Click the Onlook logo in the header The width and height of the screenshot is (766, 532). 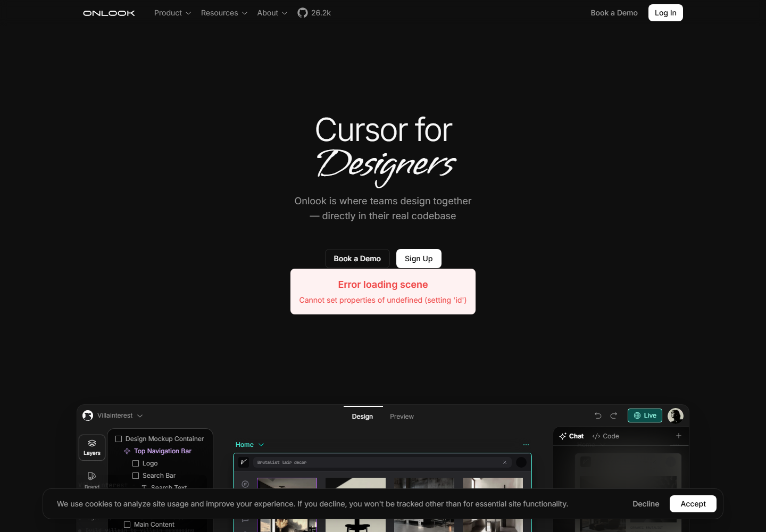[109, 13]
